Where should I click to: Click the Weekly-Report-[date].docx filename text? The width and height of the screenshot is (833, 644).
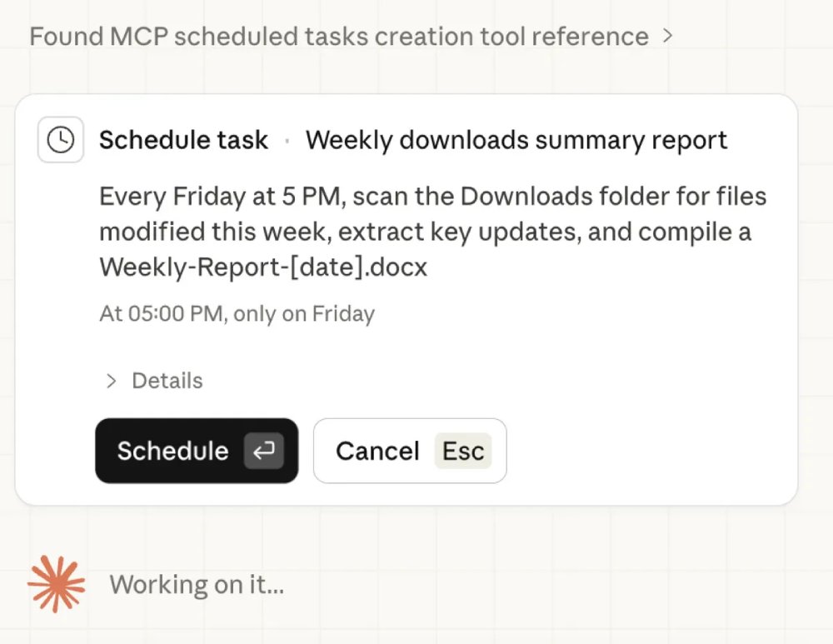point(263,267)
